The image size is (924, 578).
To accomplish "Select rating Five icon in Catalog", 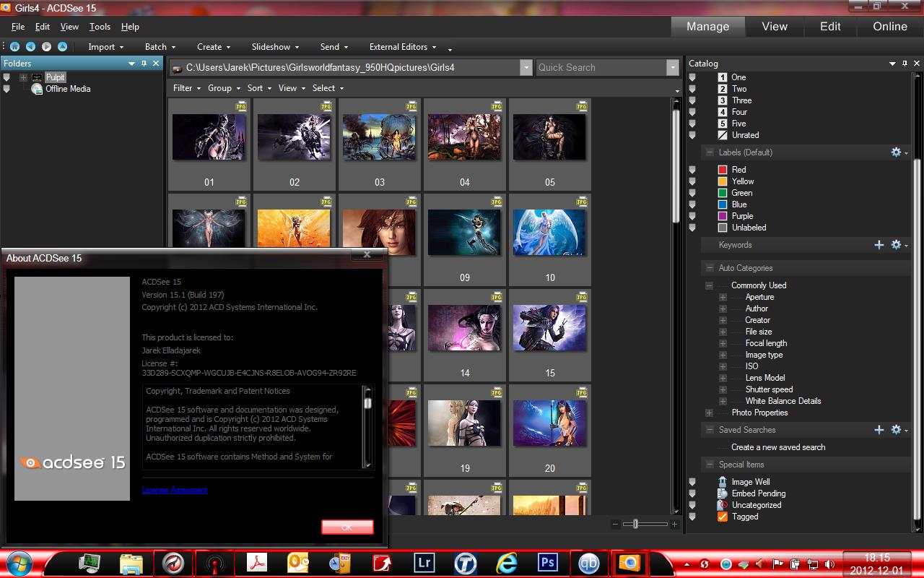I will pyautogui.click(x=723, y=124).
